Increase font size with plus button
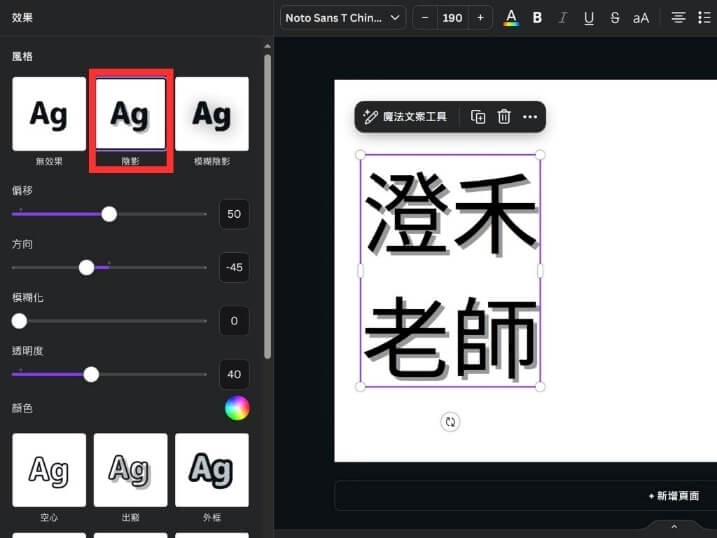 [x=480, y=17]
